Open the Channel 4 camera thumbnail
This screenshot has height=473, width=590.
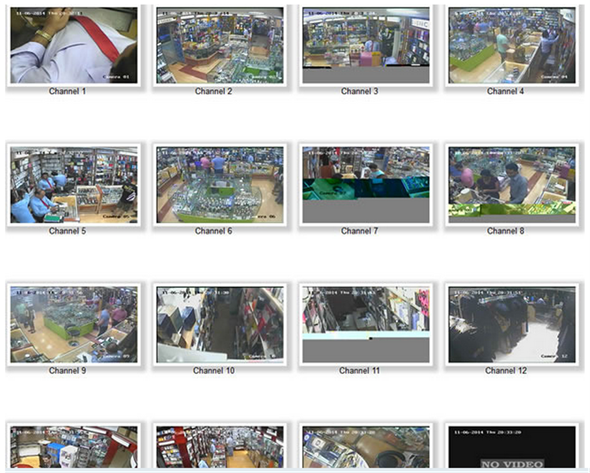512,46
